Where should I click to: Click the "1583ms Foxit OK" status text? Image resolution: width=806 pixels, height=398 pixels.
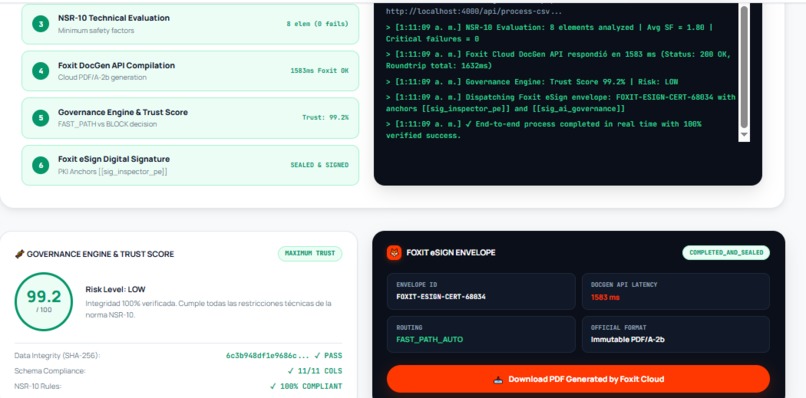coord(319,71)
